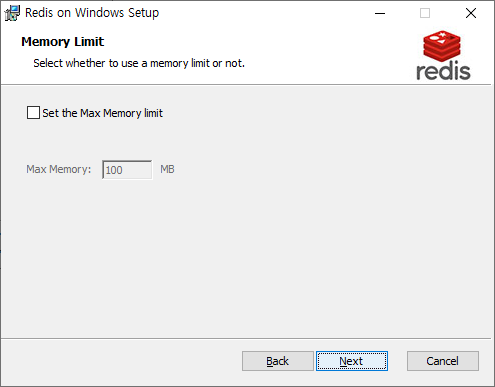Go to Next setup step
Screen dimensions: 495x387
pos(352,361)
